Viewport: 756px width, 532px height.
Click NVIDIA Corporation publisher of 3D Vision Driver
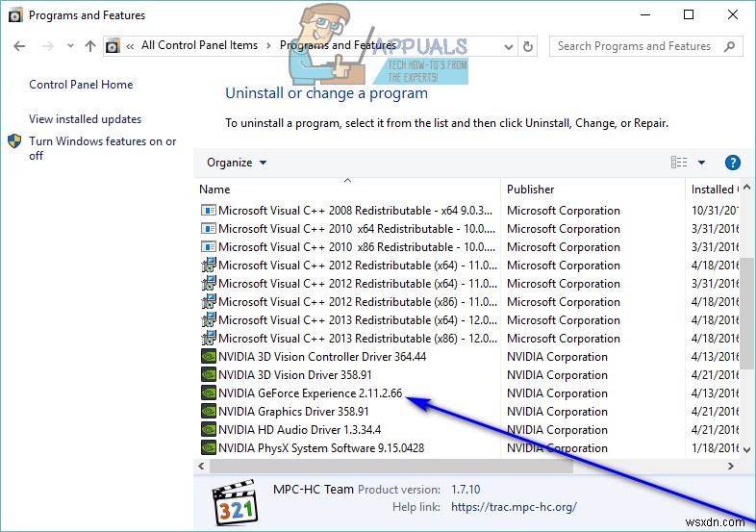click(x=557, y=375)
